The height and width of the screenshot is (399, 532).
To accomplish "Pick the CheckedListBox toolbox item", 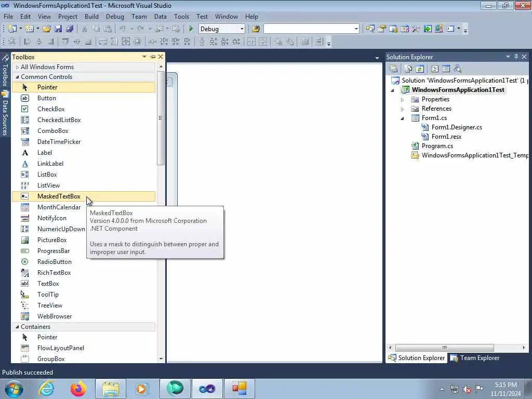I will 84,120.
